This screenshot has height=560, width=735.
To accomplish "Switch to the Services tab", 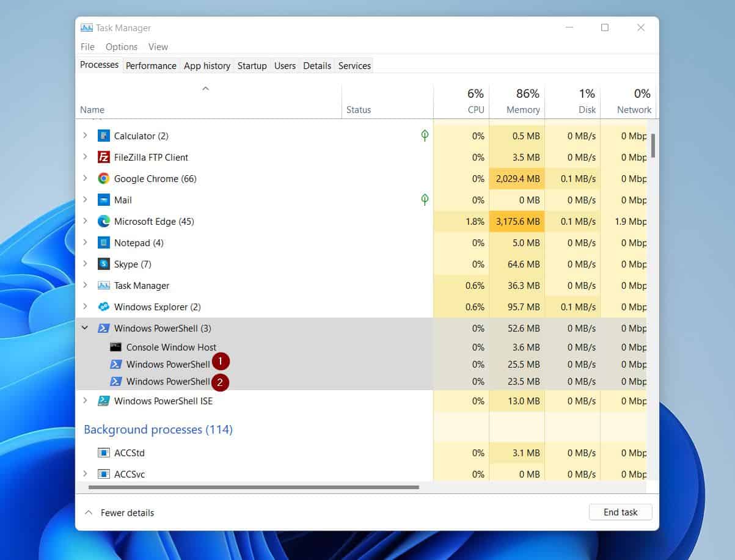I will pos(354,65).
